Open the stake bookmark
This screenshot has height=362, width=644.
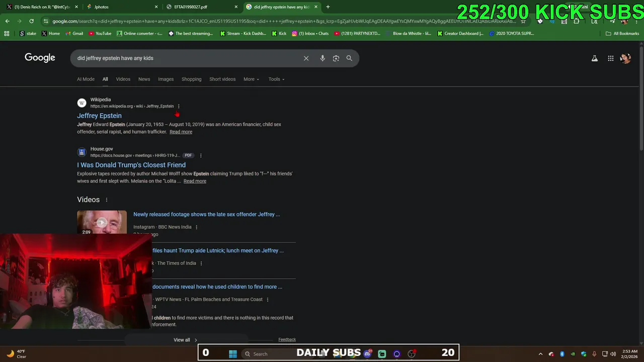coord(28,34)
